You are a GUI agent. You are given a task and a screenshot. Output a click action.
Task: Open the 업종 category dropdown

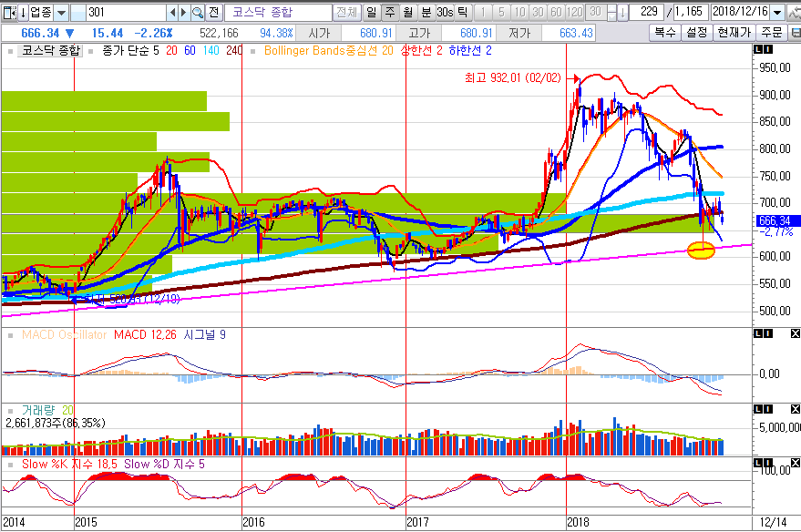60,13
